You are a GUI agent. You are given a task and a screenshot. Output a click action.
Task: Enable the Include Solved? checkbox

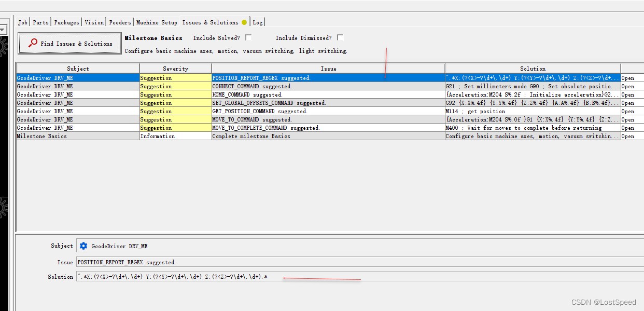(248, 37)
